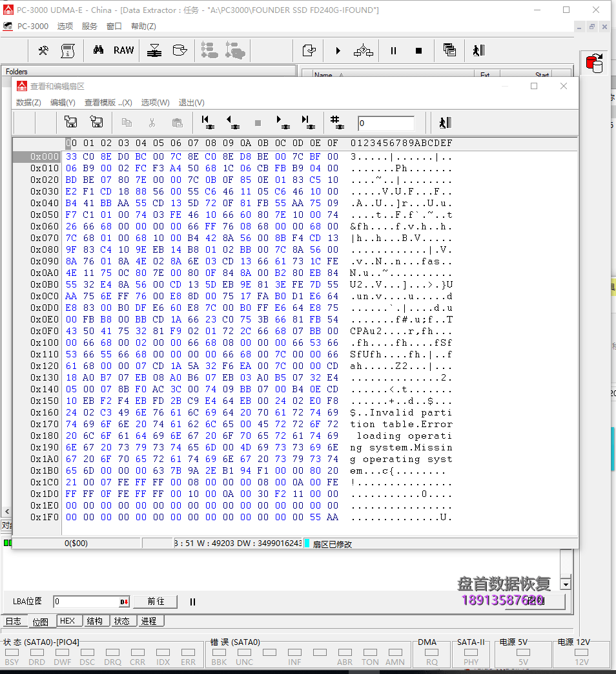
Task: Open the 窗口 menu
Action: click(114, 26)
